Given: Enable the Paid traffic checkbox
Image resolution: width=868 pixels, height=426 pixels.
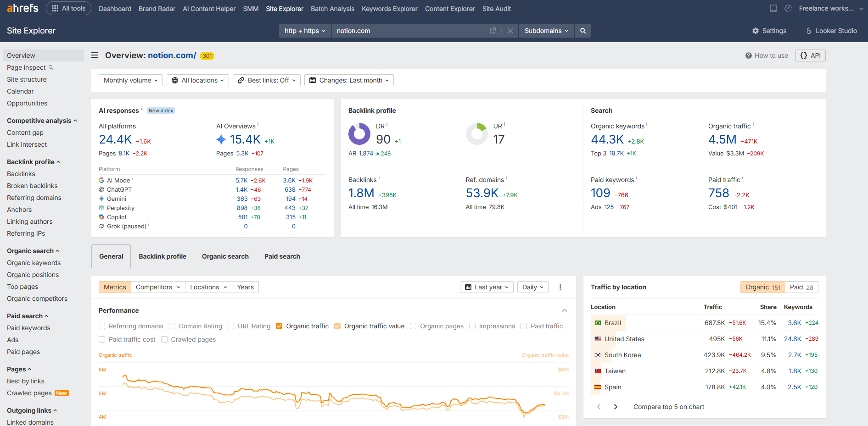Looking at the screenshot, I should 524,326.
